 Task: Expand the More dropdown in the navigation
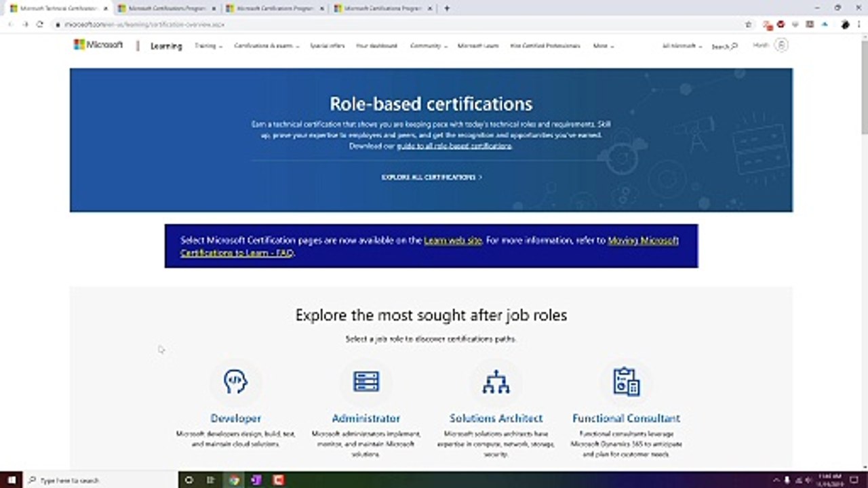(x=603, y=46)
